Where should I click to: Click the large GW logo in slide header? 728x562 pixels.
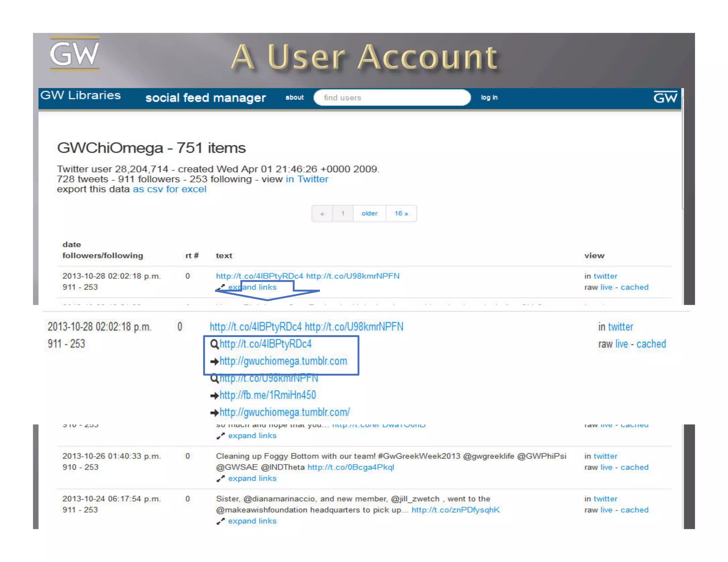pos(75,54)
